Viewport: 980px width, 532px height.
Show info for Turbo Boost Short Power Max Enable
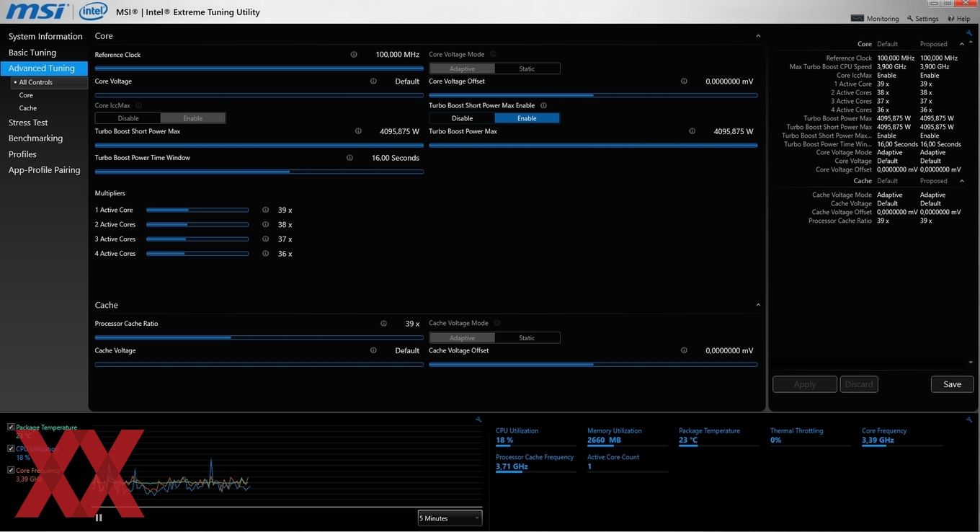pyautogui.click(x=543, y=105)
